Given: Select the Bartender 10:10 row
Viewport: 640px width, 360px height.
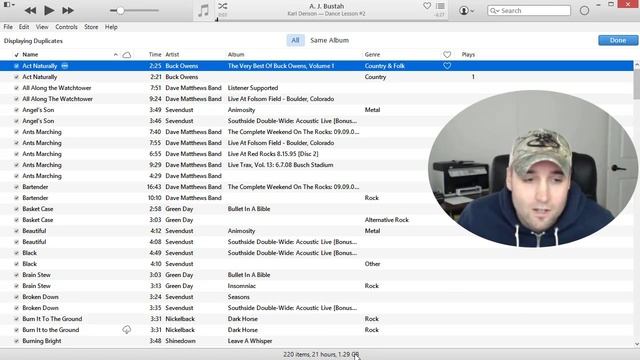Looking at the screenshot, I should coord(316,198).
